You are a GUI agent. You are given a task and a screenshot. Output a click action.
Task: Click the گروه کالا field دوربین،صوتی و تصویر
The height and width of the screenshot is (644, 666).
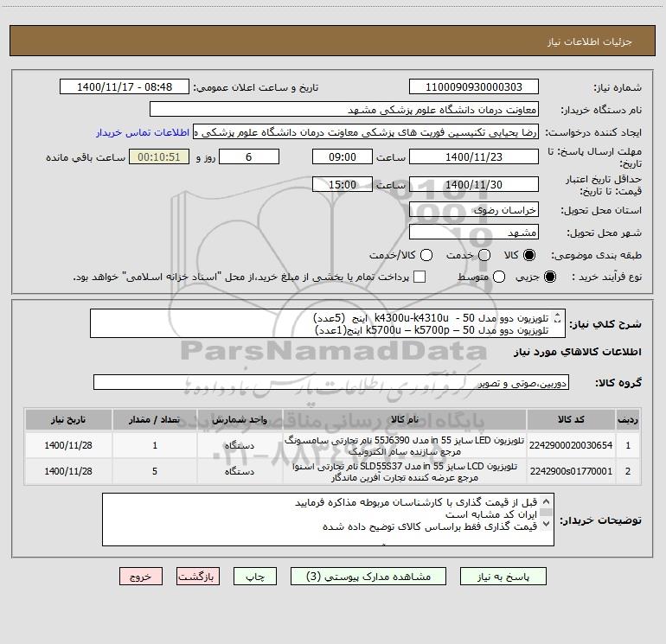pos(331,382)
